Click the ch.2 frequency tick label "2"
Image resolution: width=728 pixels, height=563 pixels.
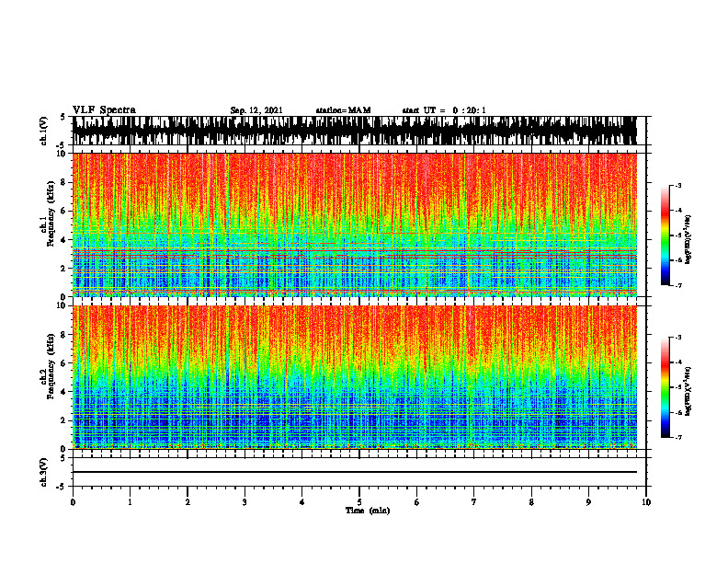tap(64, 420)
